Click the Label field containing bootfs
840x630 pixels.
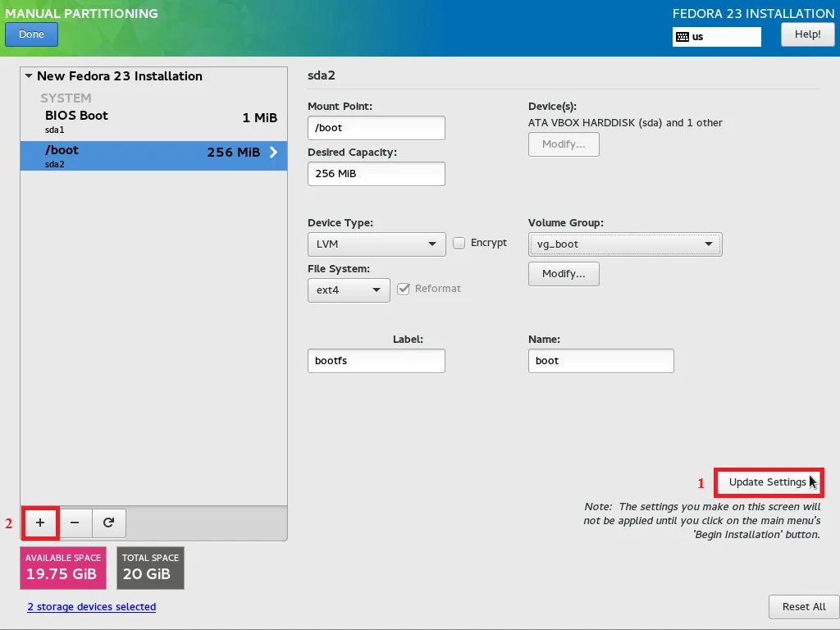376,361
